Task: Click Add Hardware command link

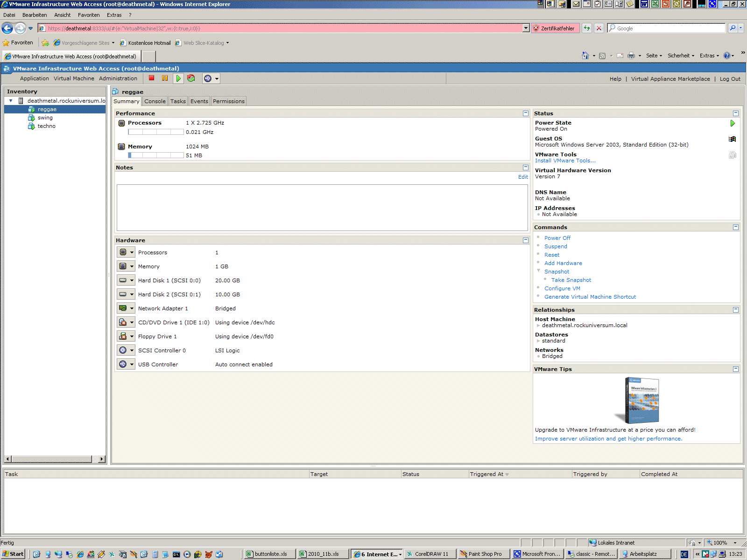Action: (x=563, y=263)
